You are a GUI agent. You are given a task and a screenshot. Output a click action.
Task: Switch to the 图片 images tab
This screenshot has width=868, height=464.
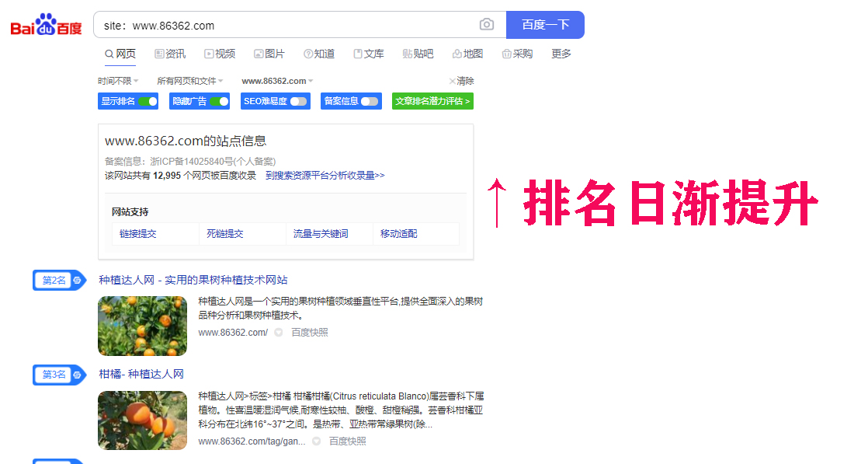tap(269, 54)
